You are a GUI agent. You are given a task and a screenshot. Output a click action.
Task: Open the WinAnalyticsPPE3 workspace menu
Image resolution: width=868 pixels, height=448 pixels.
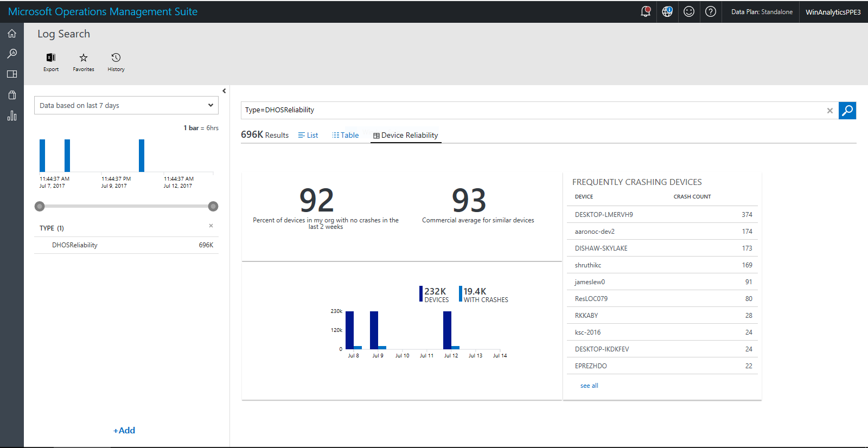(x=833, y=12)
